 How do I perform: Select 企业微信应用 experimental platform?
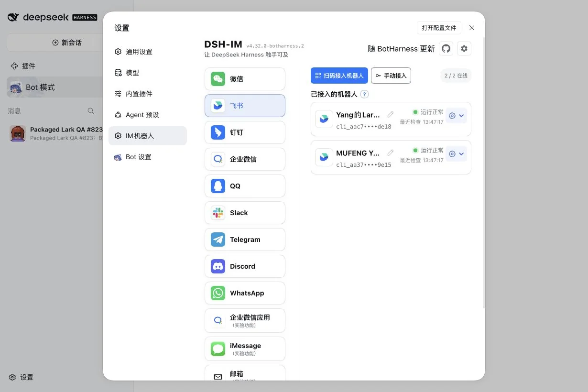[245, 320]
